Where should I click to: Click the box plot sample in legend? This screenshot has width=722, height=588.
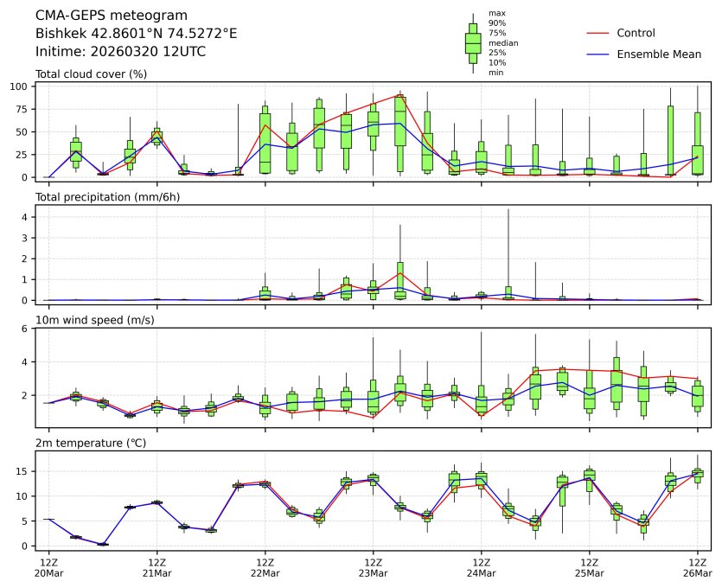click(473, 43)
